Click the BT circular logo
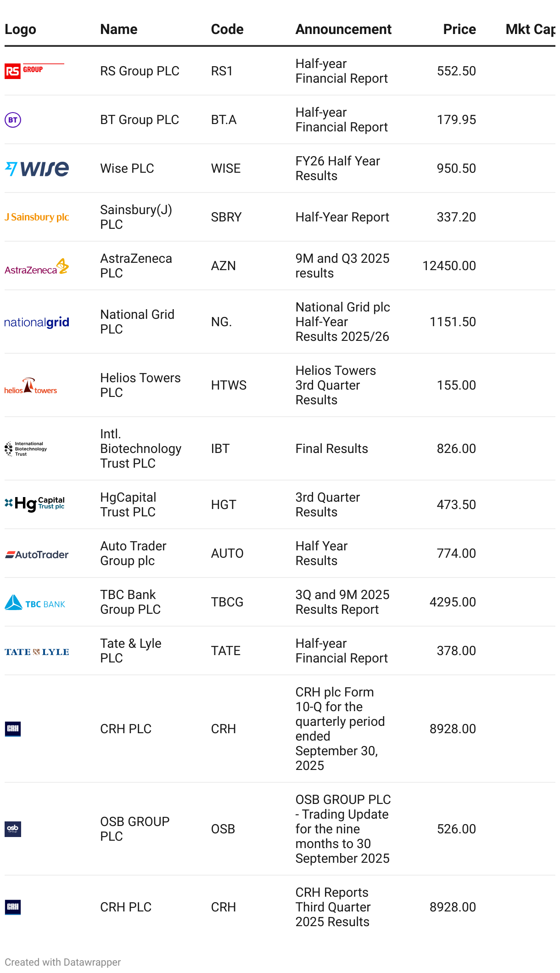The height and width of the screenshot is (973, 560). click(13, 120)
